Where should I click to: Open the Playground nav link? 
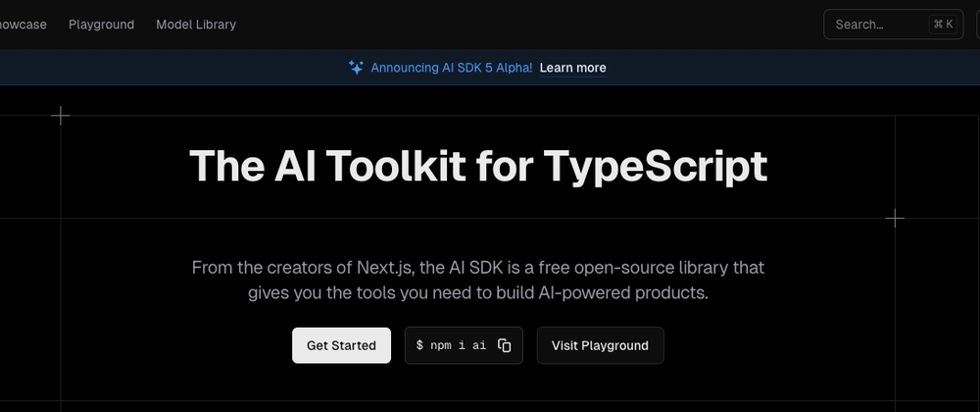coord(101,25)
